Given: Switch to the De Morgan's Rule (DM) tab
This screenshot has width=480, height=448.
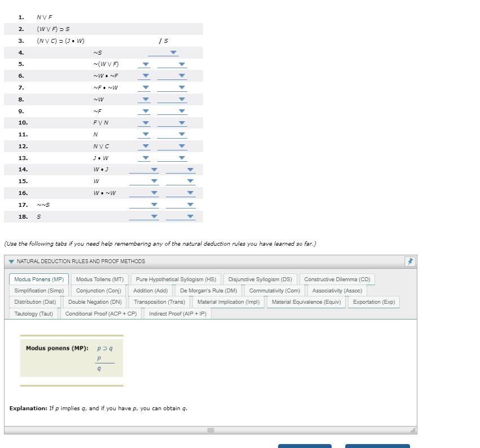Looking at the screenshot, I should pos(209,290).
